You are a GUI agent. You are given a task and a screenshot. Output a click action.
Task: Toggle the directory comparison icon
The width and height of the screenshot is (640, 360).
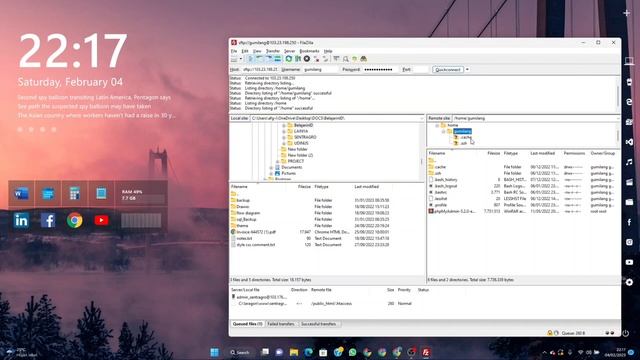(x=345, y=59)
